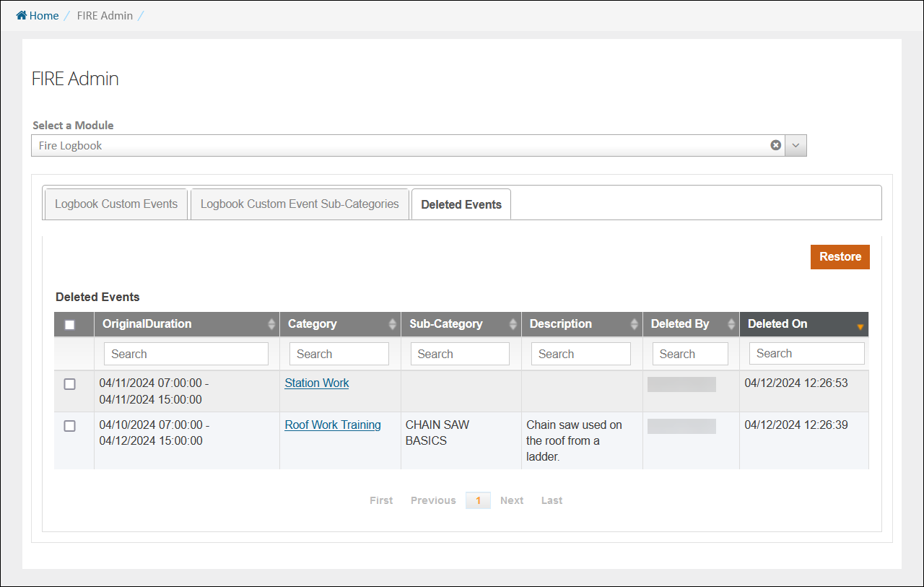Image resolution: width=924 pixels, height=587 pixels.
Task: Click the orange Restore button
Action: coord(840,257)
